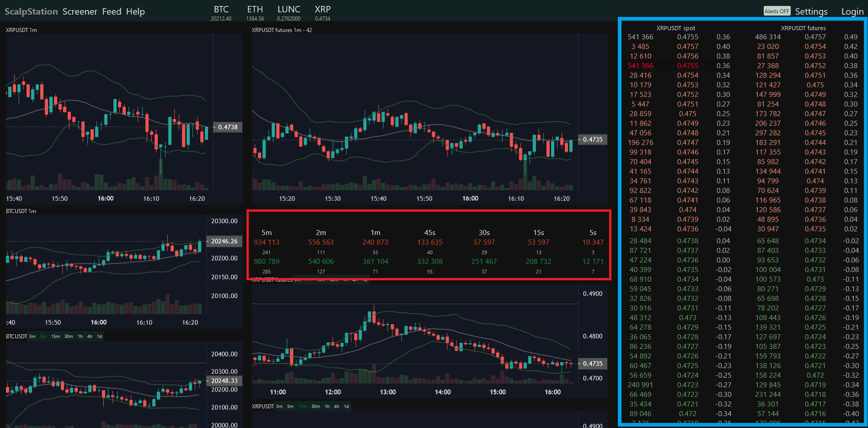Click the ScalpStation logo
Screen dimensions: 868x428
click(31, 12)
